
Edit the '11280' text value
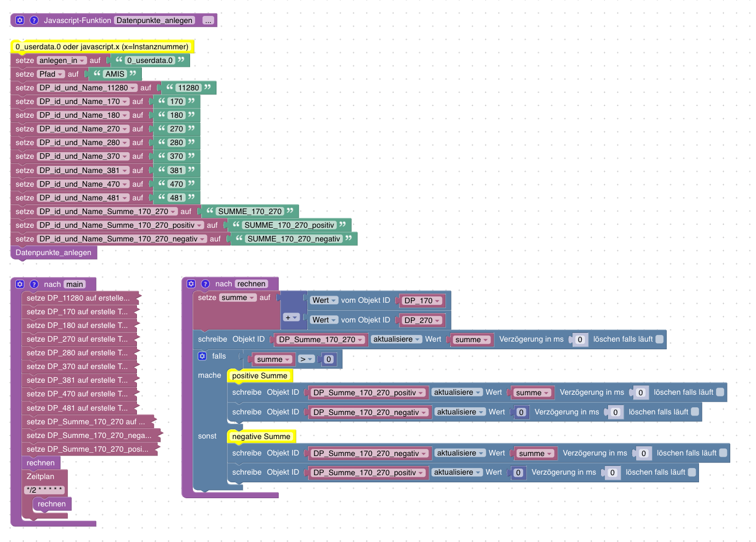(188, 88)
